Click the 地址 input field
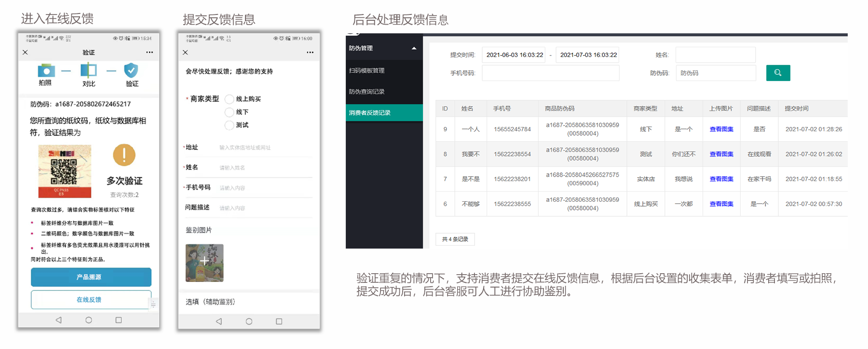The width and height of the screenshot is (868, 349). tap(265, 147)
